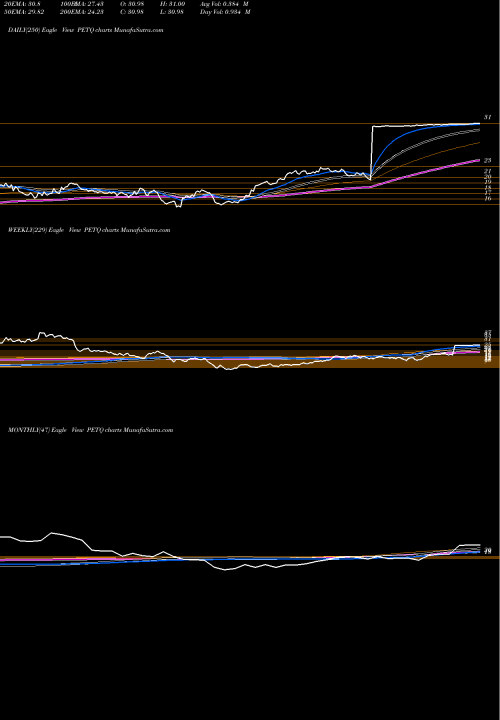The height and width of the screenshot is (720, 500).
Task: Click the WEEKLY(229) Eagle View chart title
Action: [x=89, y=230]
